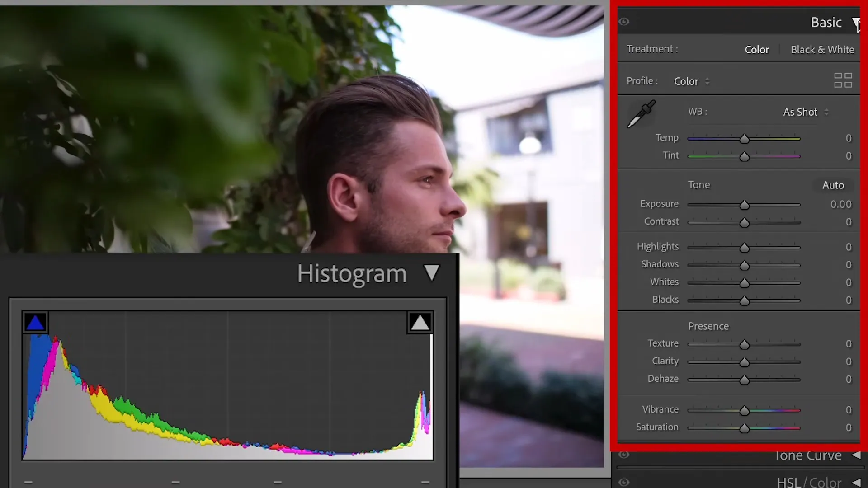Viewport: 868px width, 488px height.
Task: Select the Color treatment toggle
Action: pyautogui.click(x=757, y=49)
